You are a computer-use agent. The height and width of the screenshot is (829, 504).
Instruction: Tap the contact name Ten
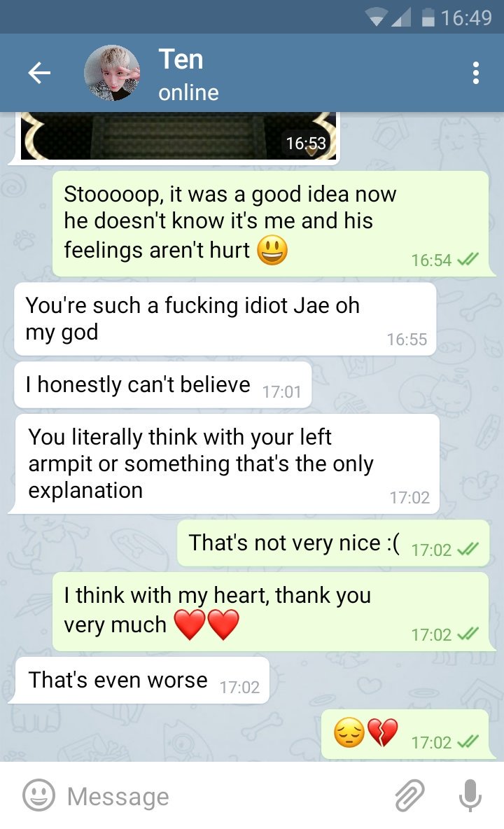(181, 59)
